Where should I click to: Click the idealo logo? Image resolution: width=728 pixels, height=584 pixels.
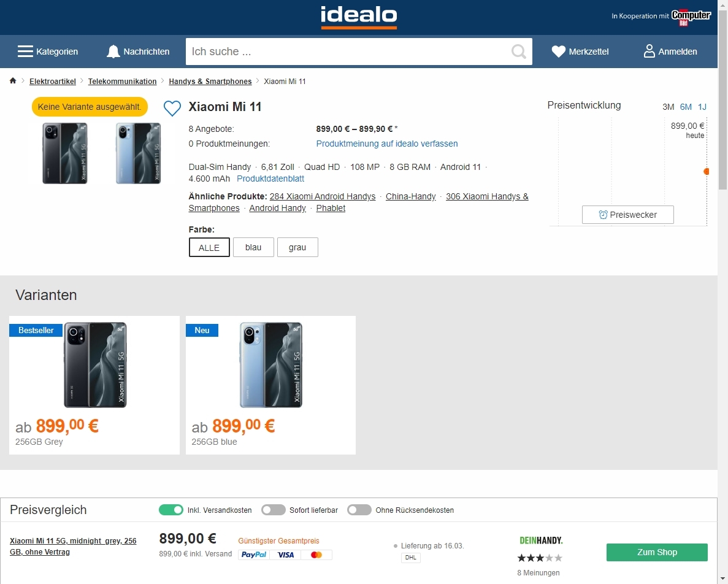click(x=359, y=17)
